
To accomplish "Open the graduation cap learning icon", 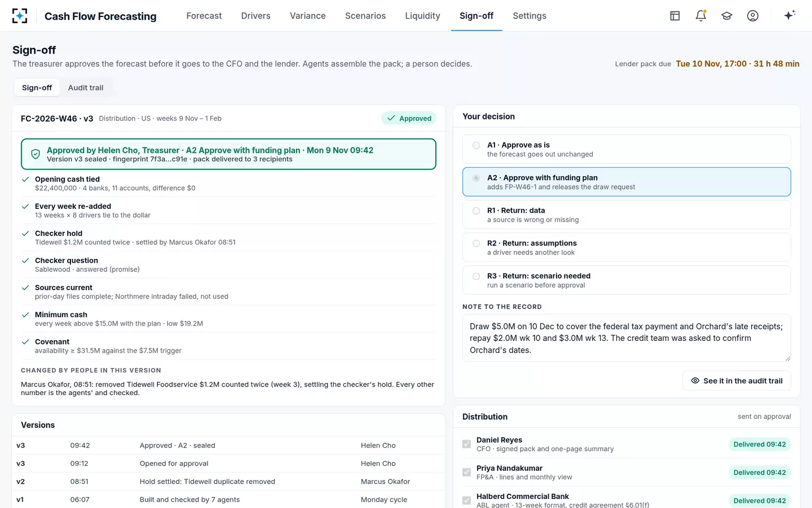I will [x=727, y=16].
